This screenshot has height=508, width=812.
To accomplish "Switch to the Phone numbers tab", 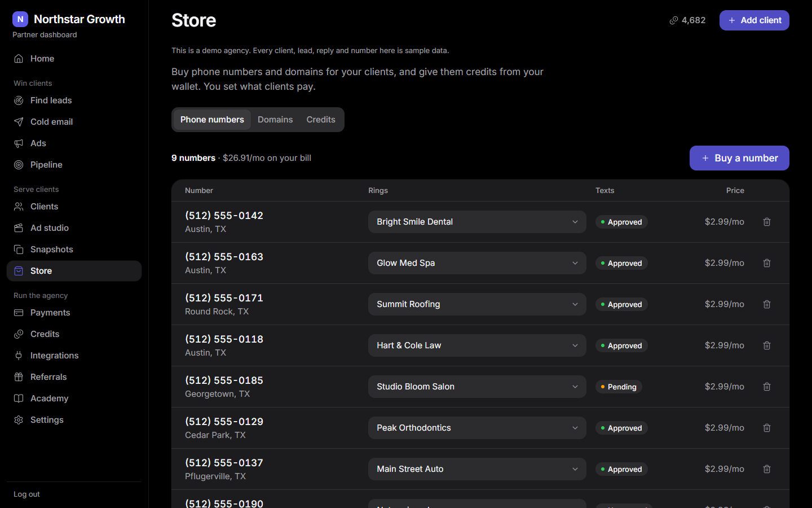I will (x=212, y=120).
